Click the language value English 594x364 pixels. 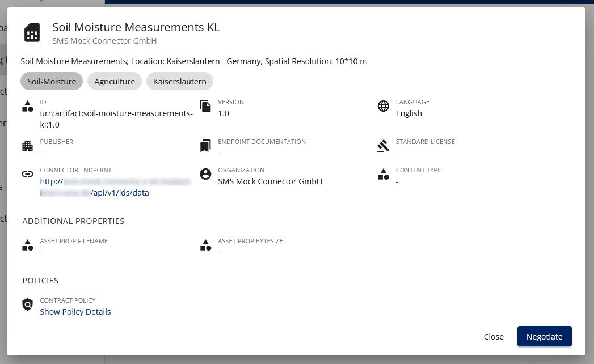click(408, 113)
